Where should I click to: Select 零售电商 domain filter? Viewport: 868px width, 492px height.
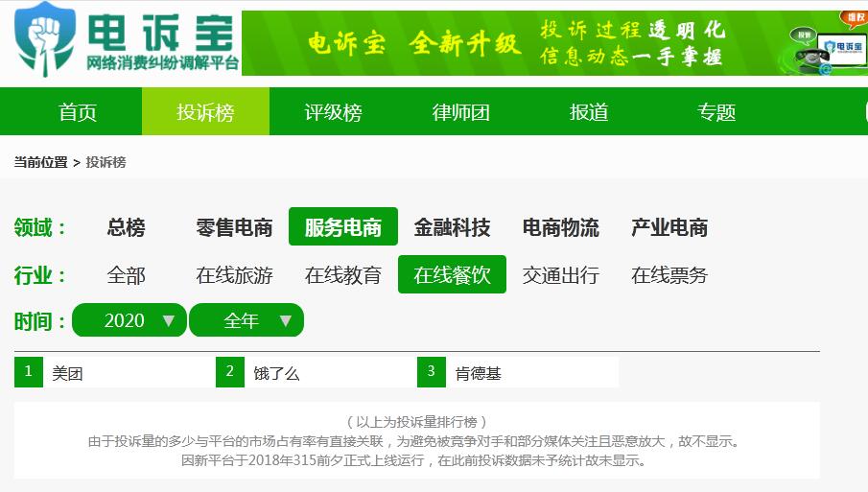coord(235,227)
